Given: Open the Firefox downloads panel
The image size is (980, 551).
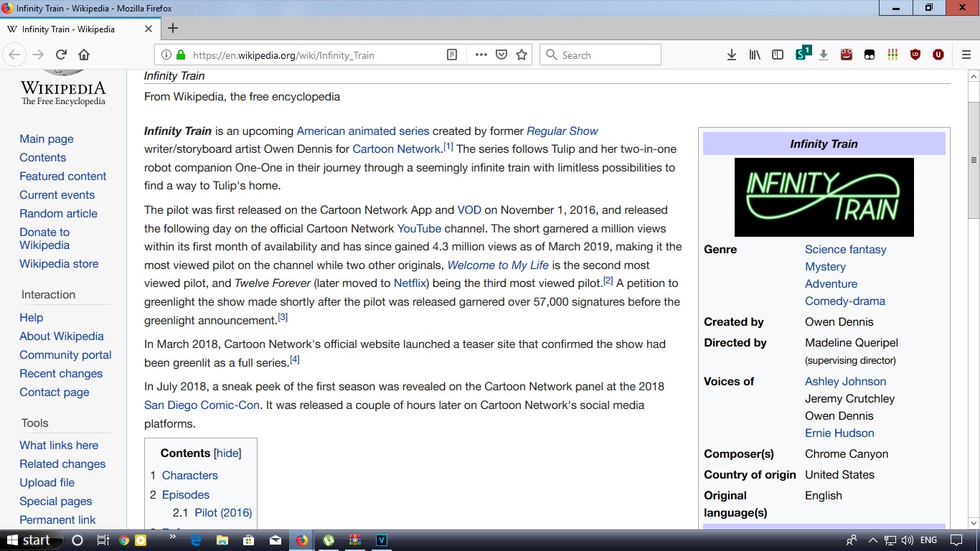Looking at the screenshot, I should point(732,55).
